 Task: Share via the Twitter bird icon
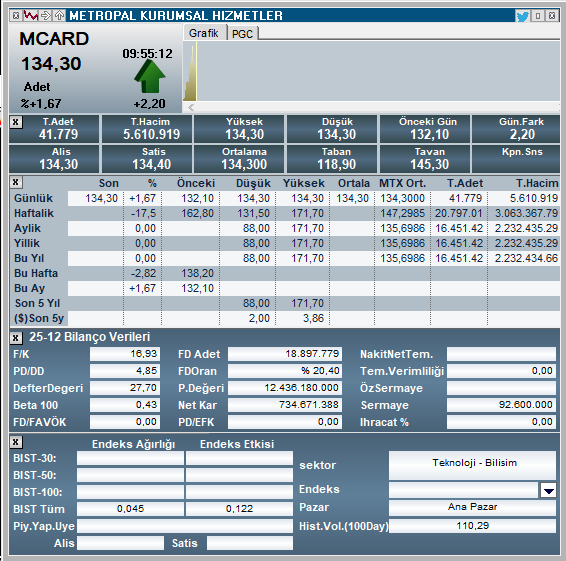[x=522, y=16]
